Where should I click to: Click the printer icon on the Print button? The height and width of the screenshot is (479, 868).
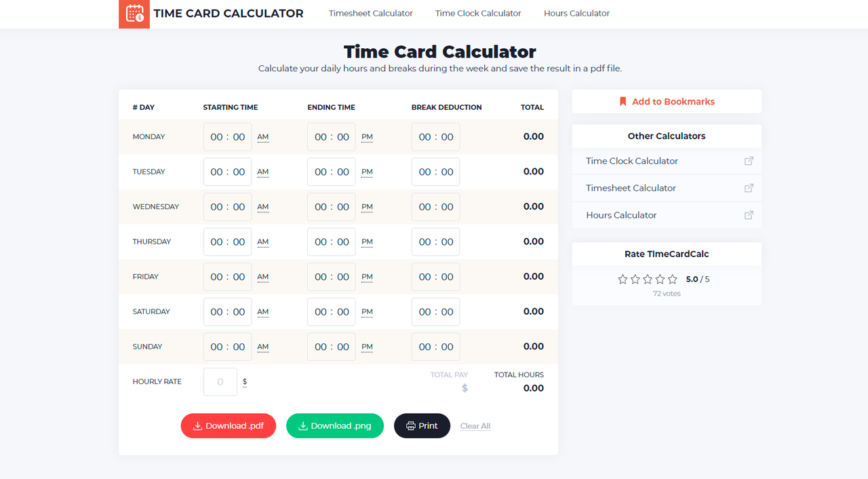tap(410, 425)
